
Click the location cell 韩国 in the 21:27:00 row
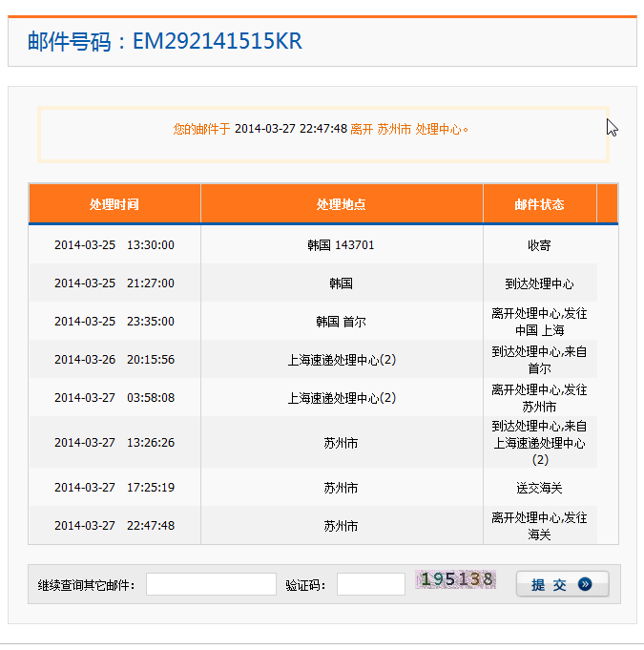341,283
